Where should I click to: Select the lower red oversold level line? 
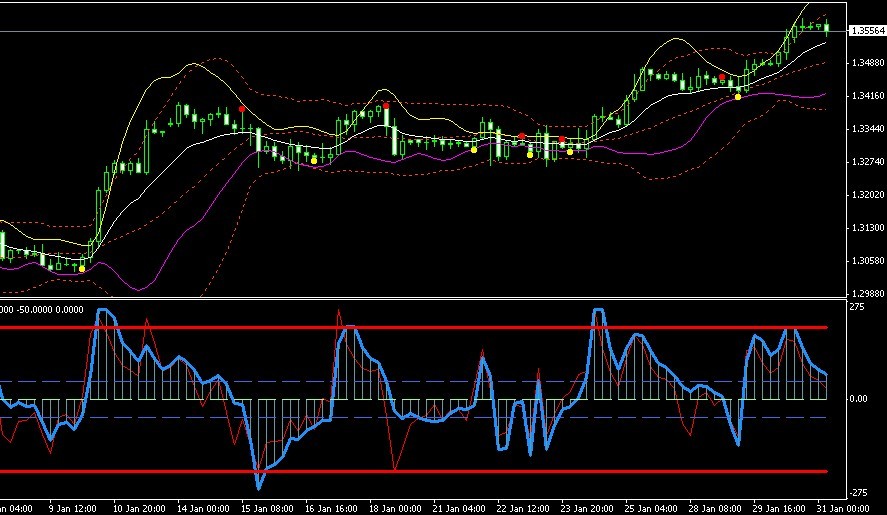coord(414,471)
